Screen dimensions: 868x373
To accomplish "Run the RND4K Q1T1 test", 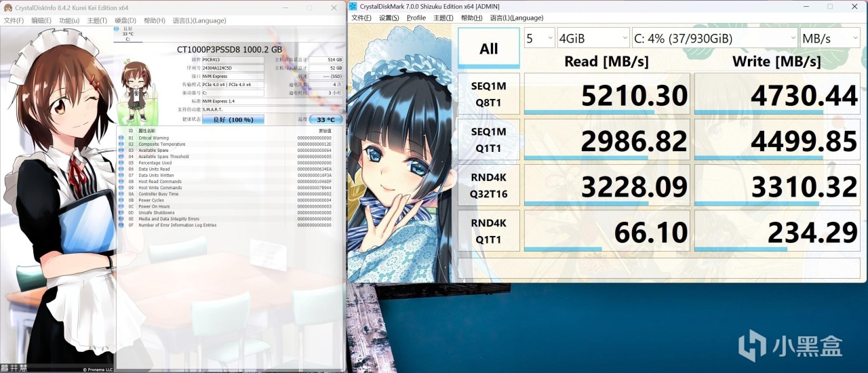I will pyautogui.click(x=488, y=231).
